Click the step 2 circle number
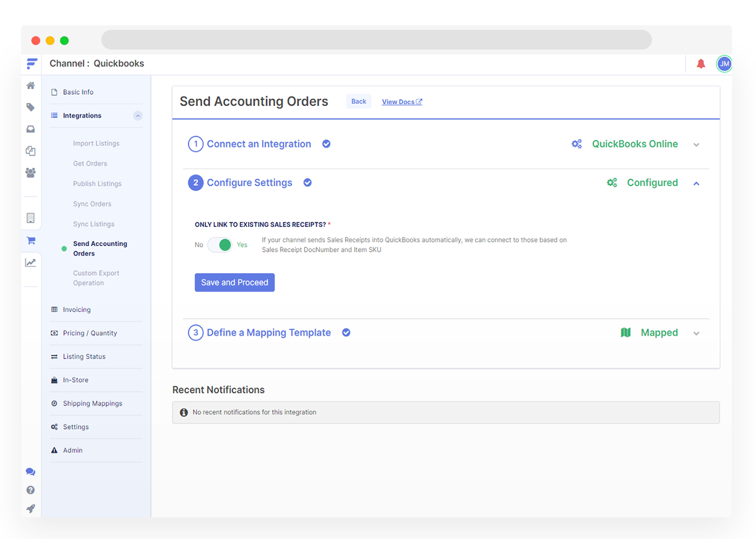 click(x=195, y=182)
